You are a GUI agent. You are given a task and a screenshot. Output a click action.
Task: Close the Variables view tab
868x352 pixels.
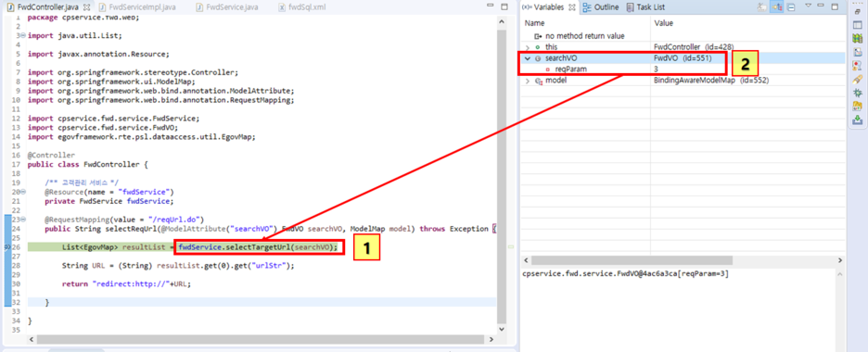(572, 7)
